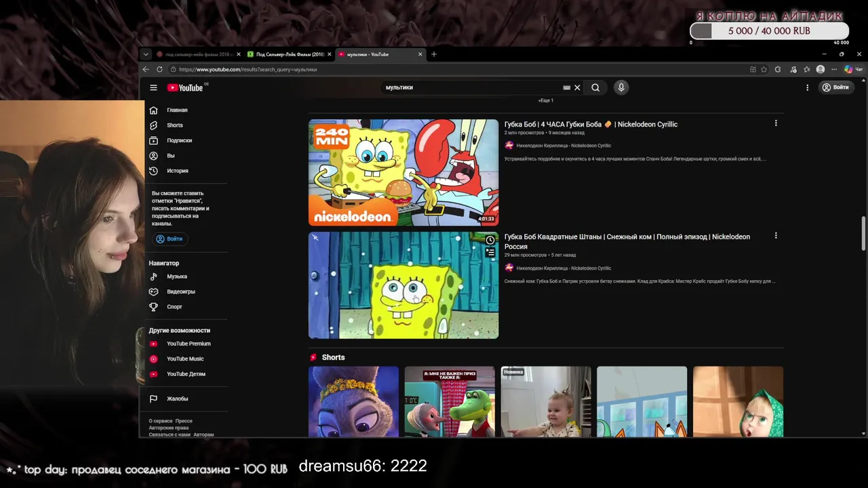Open 'Губка Боб | 4 ЧАСА Губки Боба' title
Image resolution: width=868 pixels, height=488 pixels.
[591, 124]
